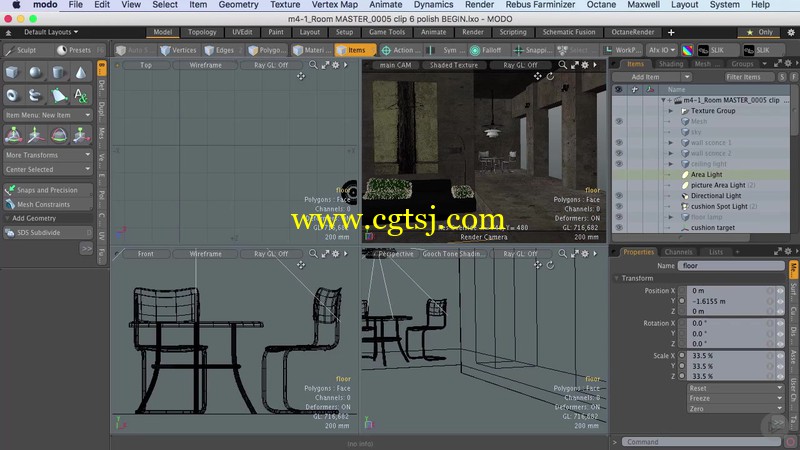The height and width of the screenshot is (450, 800).
Task: Click the Mesh Constraints button
Action: tap(48, 204)
